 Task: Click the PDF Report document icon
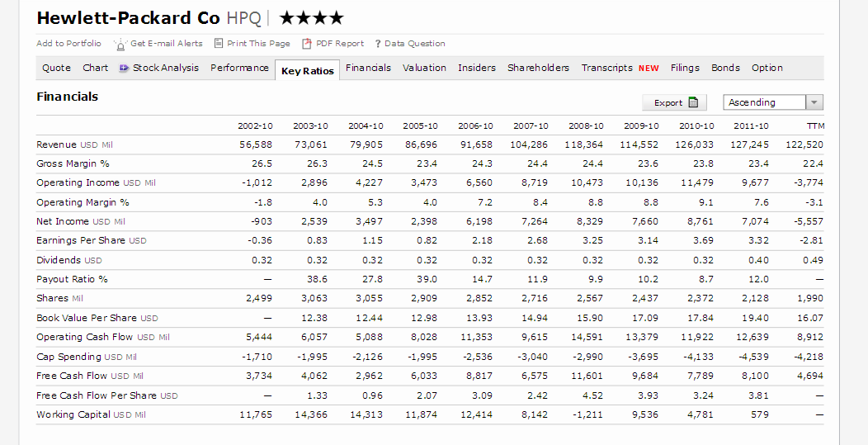(x=307, y=43)
